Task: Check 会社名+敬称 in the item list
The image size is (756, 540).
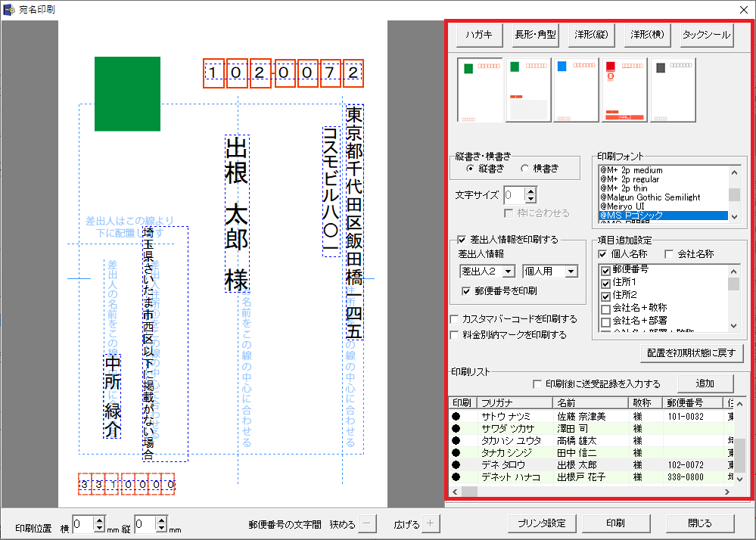Action: pyautogui.click(x=606, y=309)
